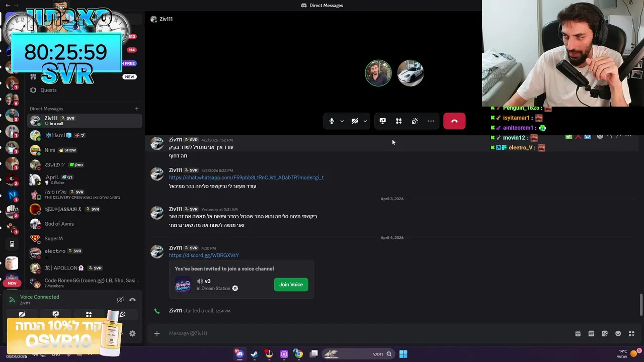The image size is (644, 362).
Task: Click Direct Messages title at top
Action: tap(326, 6)
